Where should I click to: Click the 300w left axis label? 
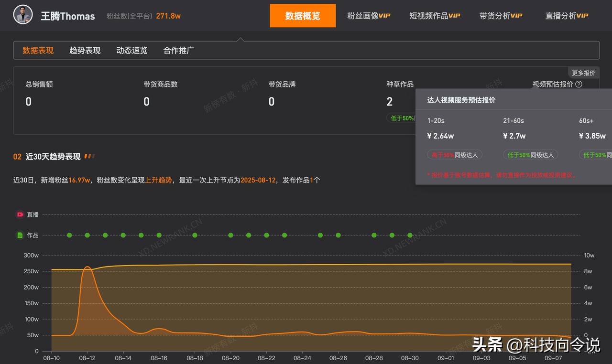(31, 255)
